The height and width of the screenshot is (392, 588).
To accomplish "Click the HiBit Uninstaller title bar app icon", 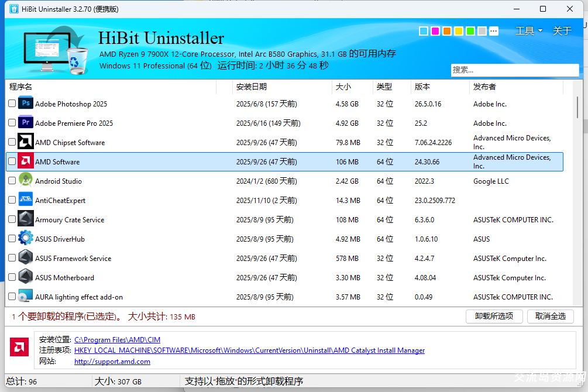I will coord(14,9).
